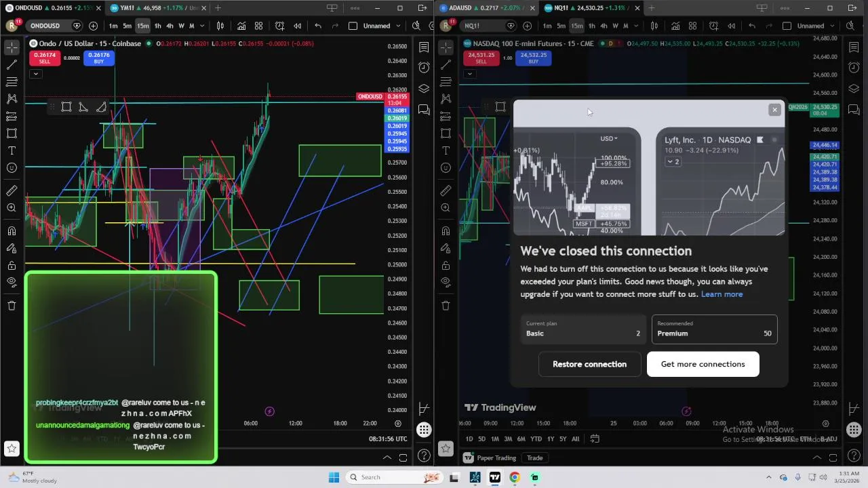The width and height of the screenshot is (868, 488).
Task: Select crosshair cursor tool in left window
Action: pyautogui.click(x=12, y=47)
